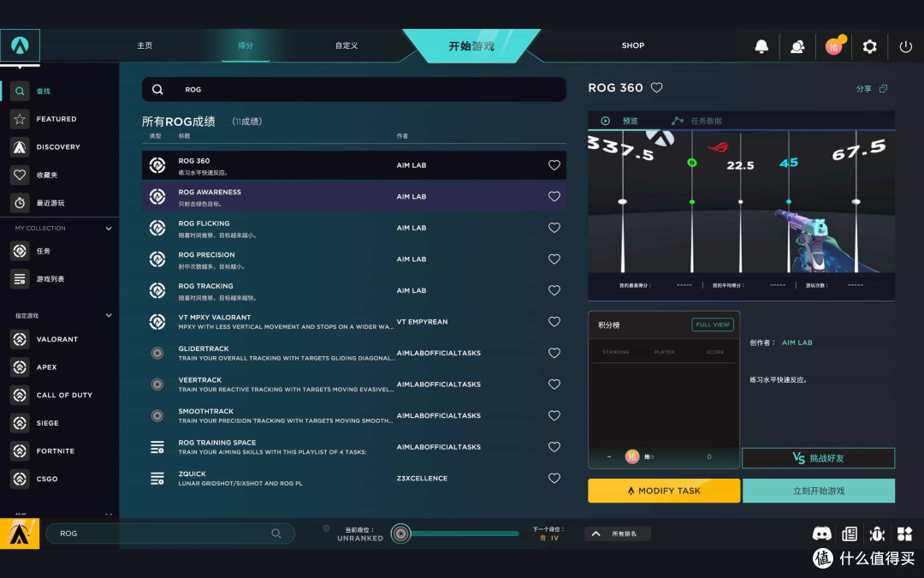Open DISCOVERY sidebar item

[60, 147]
